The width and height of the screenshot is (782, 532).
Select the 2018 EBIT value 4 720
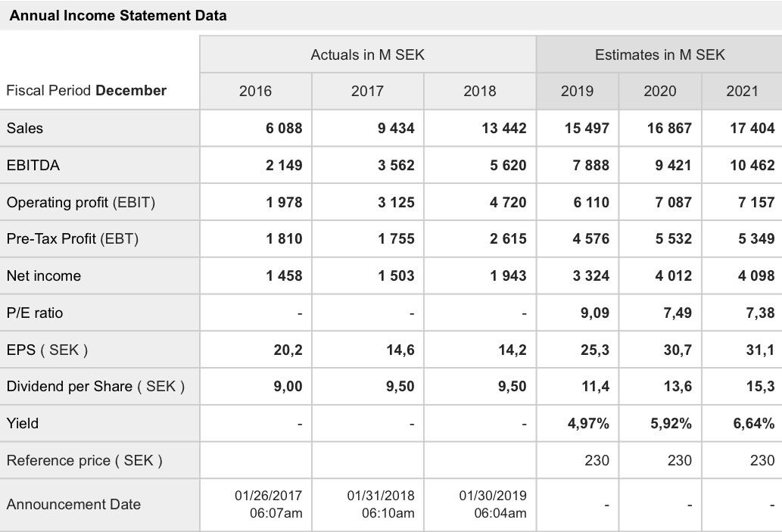pos(508,202)
